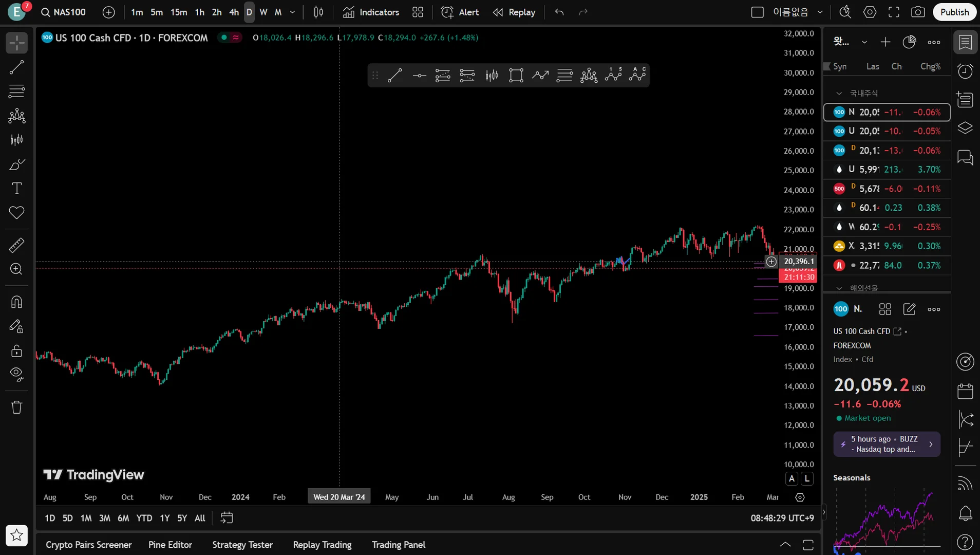Open quick search icon

tap(845, 12)
